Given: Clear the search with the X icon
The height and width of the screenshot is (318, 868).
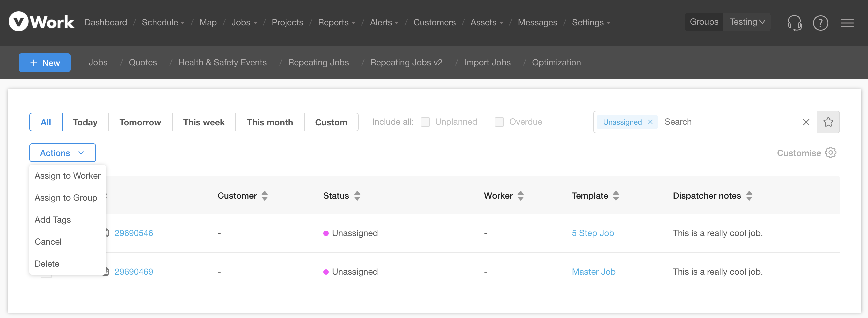Looking at the screenshot, I should pos(806,122).
